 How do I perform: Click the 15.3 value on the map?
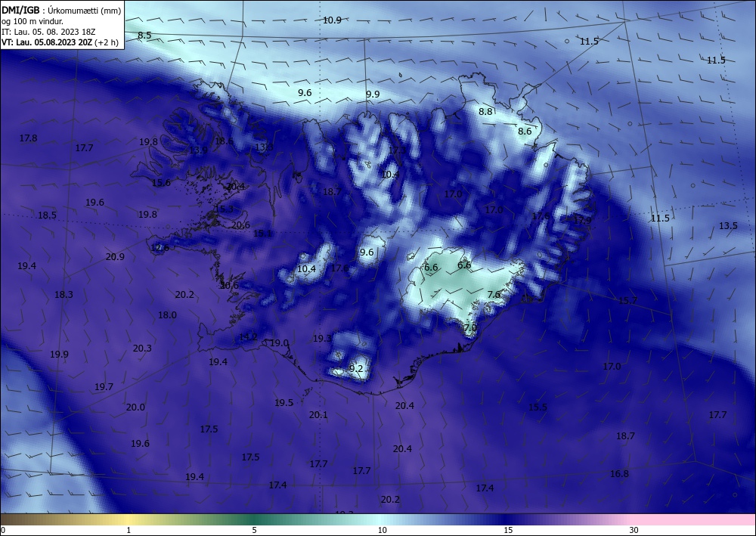pyautogui.click(x=224, y=209)
